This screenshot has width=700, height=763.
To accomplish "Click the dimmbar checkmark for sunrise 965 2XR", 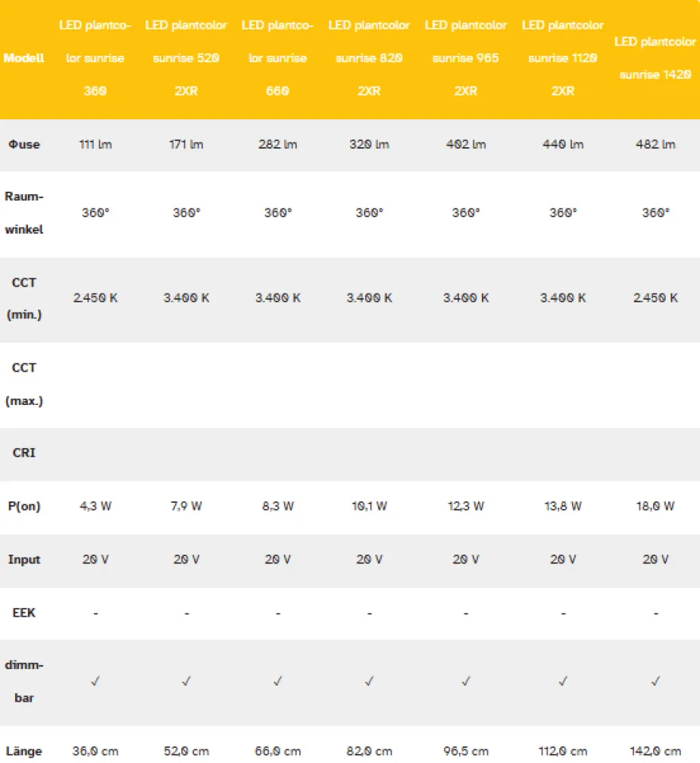I will [x=466, y=681].
